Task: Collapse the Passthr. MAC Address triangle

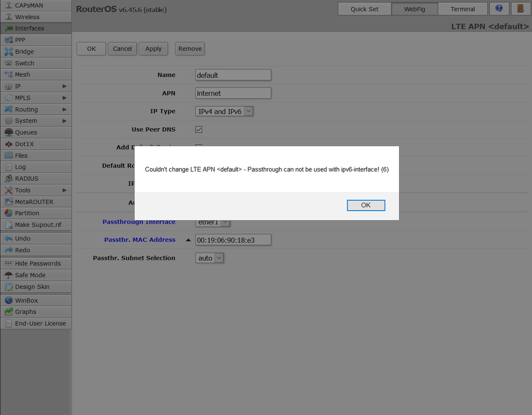Action: [188, 240]
